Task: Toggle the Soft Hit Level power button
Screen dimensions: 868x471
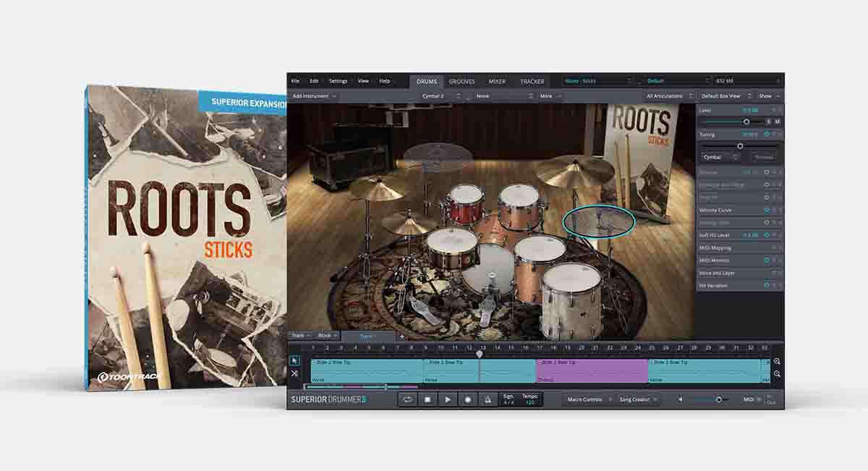Action: 767,235
